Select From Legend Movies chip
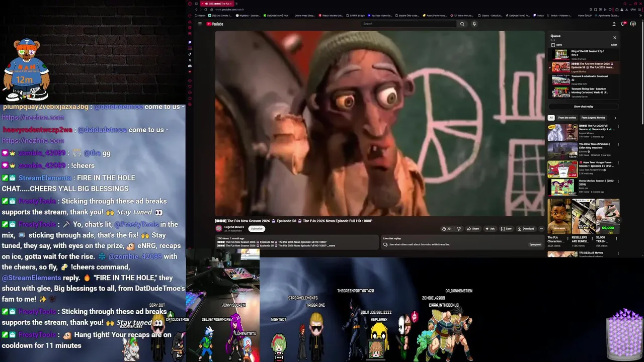Screen dimensions: 644x362 pyautogui.click(x=593, y=118)
